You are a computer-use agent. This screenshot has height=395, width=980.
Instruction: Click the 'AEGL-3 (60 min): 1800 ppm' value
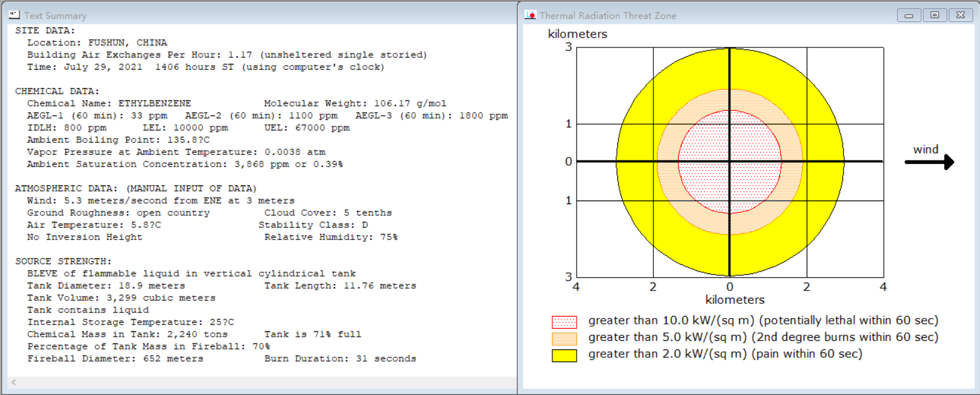click(x=431, y=115)
